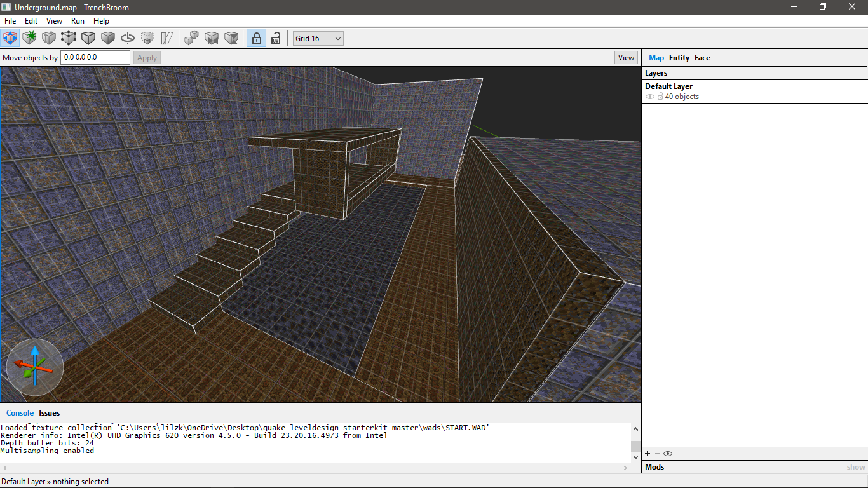Click the Duplicate objects icon
This screenshot has width=868, height=488.
click(191, 38)
